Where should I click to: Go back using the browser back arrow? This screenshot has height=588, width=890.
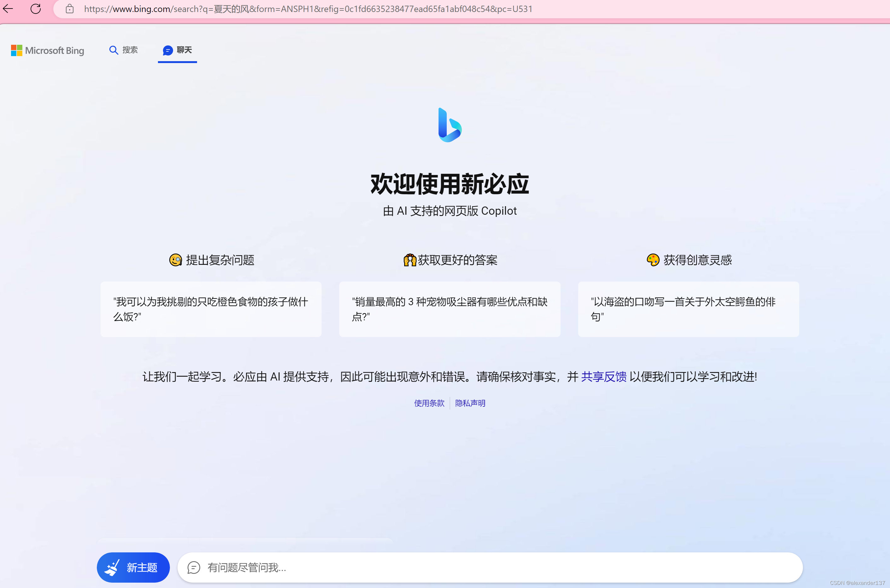tap(8, 9)
